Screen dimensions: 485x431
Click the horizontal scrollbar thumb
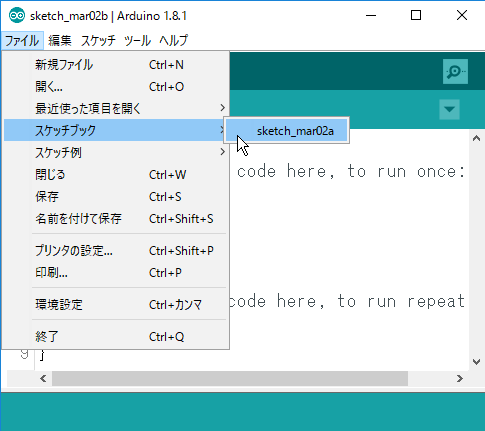[x=230, y=378]
